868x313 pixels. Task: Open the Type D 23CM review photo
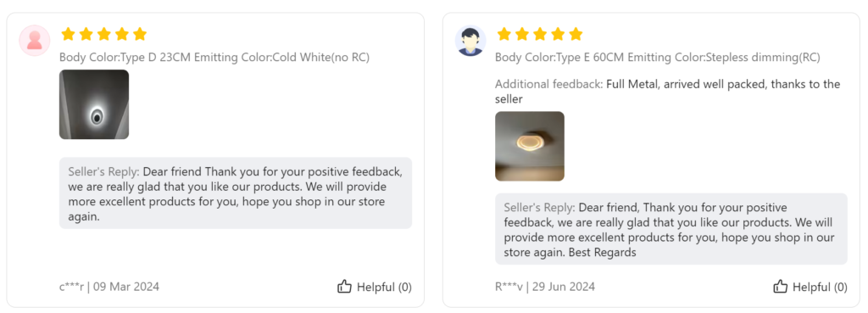[x=94, y=104]
